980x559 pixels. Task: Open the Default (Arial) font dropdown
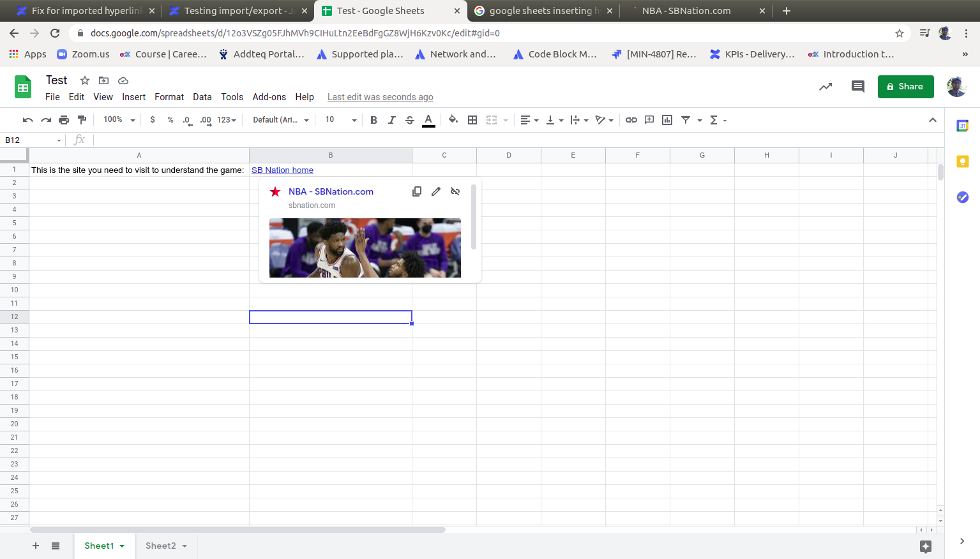coord(281,120)
